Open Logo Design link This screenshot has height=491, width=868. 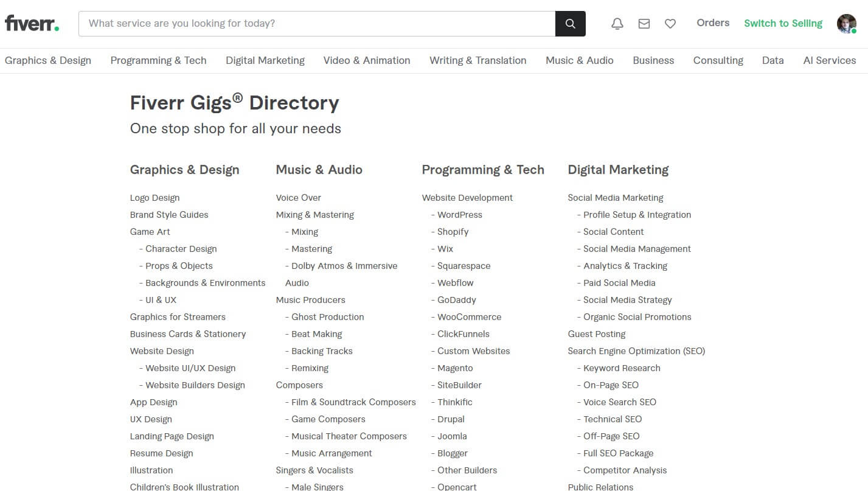pos(155,198)
